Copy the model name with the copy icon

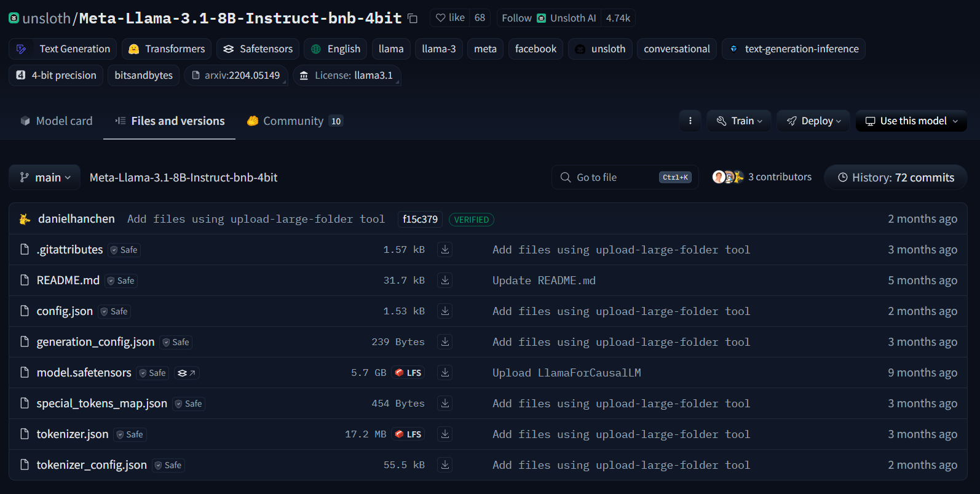click(x=413, y=18)
